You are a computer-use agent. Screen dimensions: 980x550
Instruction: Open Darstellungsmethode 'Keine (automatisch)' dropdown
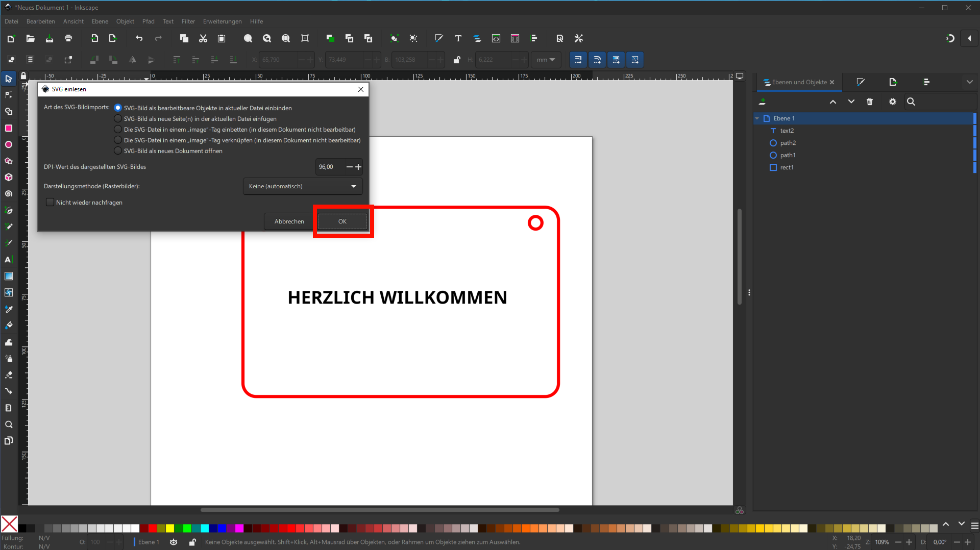click(x=303, y=186)
